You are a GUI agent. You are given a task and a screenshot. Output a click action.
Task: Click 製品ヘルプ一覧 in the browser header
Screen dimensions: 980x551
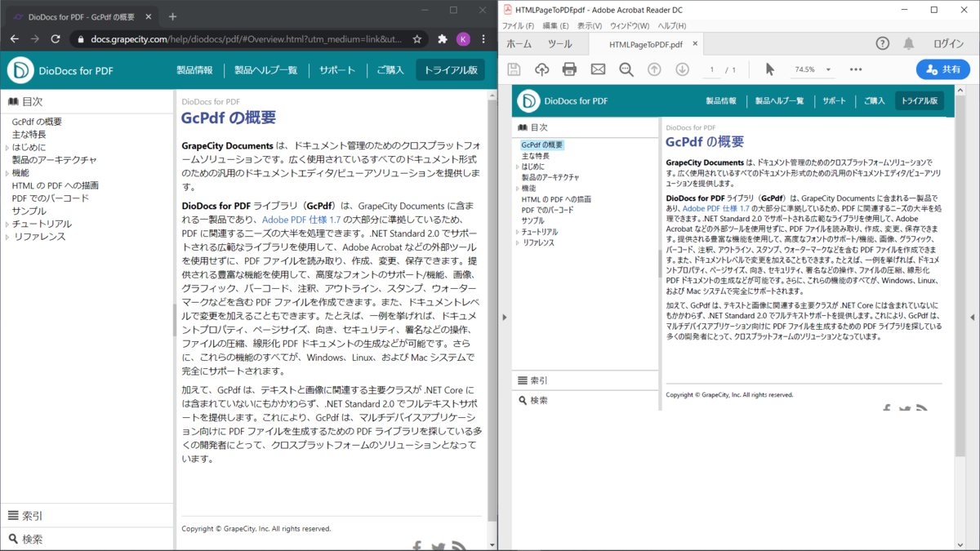pyautogui.click(x=265, y=70)
